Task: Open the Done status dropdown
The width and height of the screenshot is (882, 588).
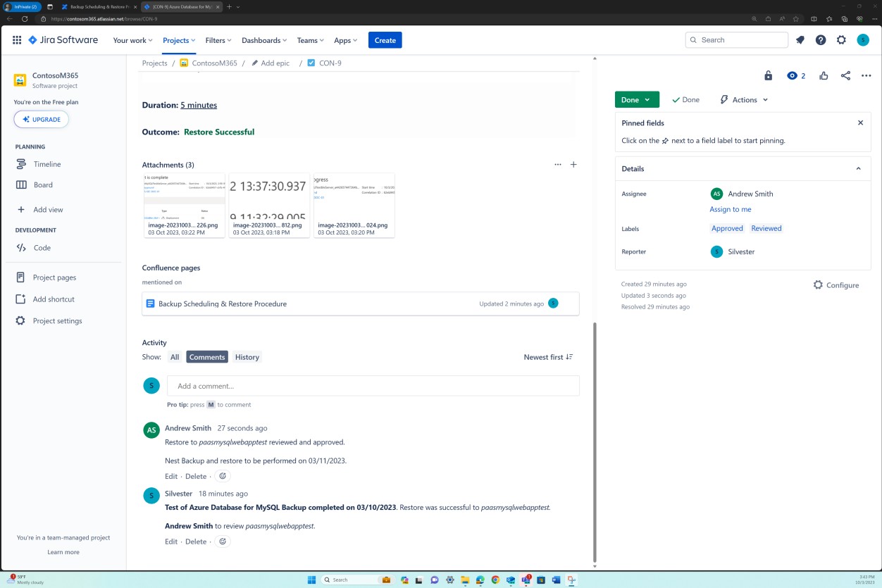Action: (x=636, y=99)
